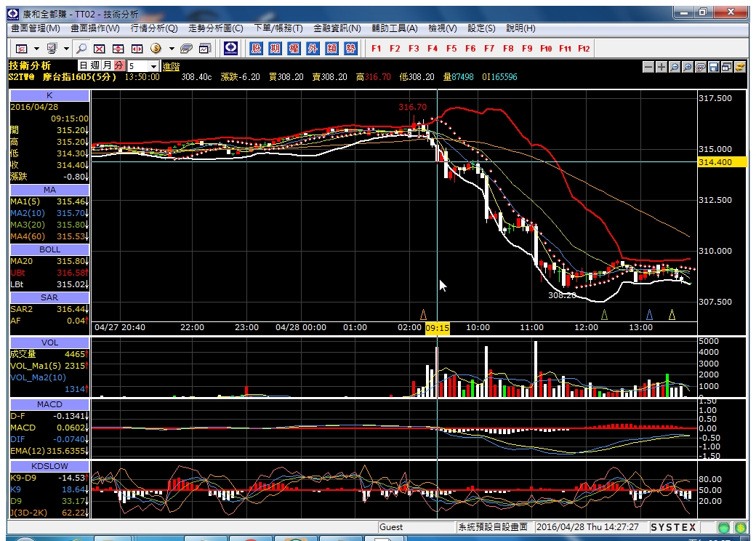Open the 金融資訊(N) menu
The image size is (756, 541).
(337, 28)
